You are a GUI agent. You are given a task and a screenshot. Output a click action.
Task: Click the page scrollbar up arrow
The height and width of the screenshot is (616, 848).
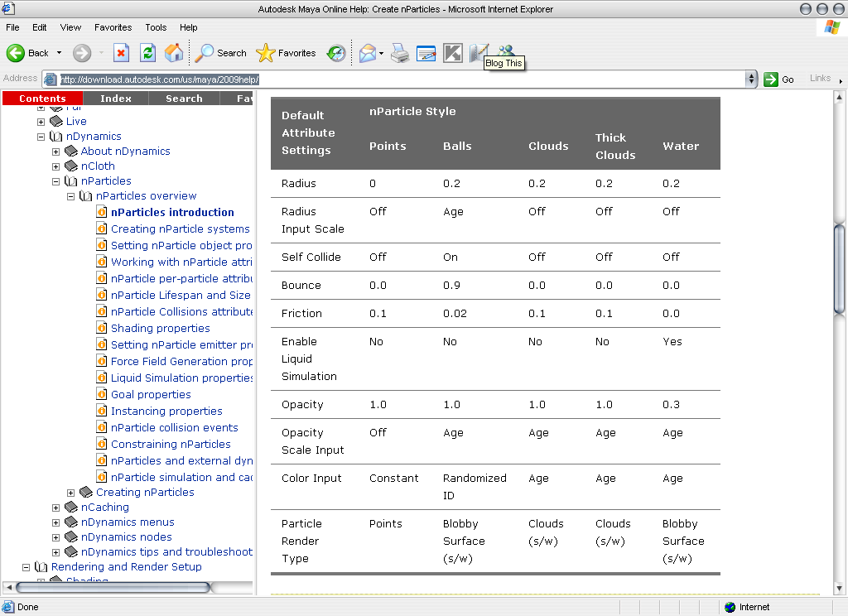click(840, 98)
